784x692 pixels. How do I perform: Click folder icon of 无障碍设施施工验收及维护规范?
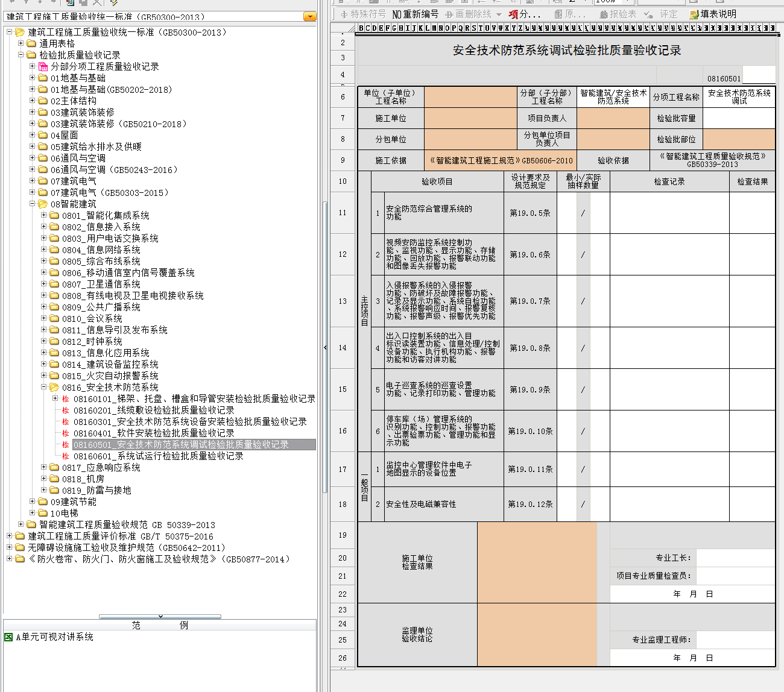click(20, 547)
